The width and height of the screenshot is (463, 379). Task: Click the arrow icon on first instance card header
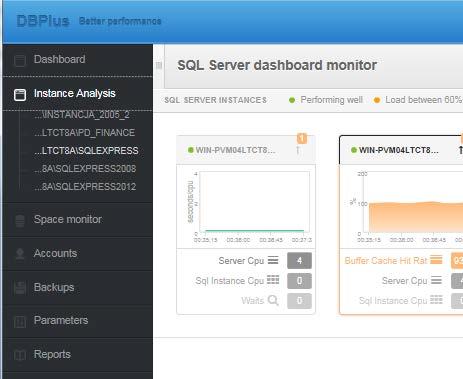click(x=298, y=150)
